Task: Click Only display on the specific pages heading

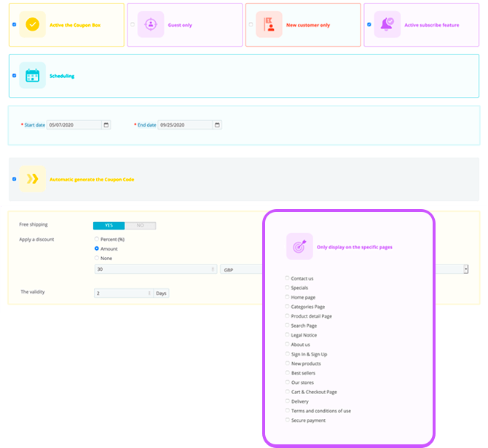Action: click(355, 247)
